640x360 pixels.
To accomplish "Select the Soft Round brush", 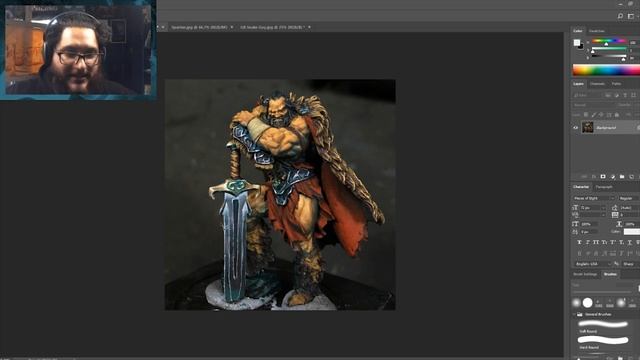I will click(603, 326).
